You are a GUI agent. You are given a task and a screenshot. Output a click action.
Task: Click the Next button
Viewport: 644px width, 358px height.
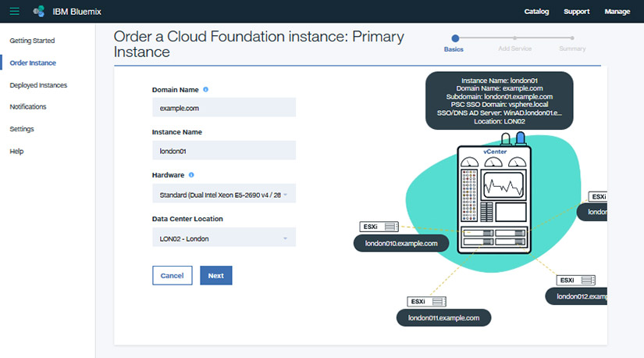(216, 275)
